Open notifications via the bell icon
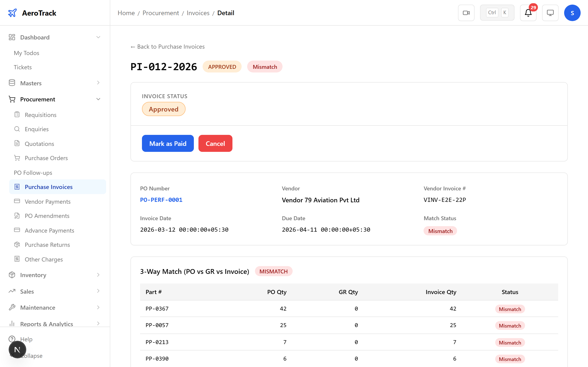This screenshot has width=588, height=367. point(528,13)
